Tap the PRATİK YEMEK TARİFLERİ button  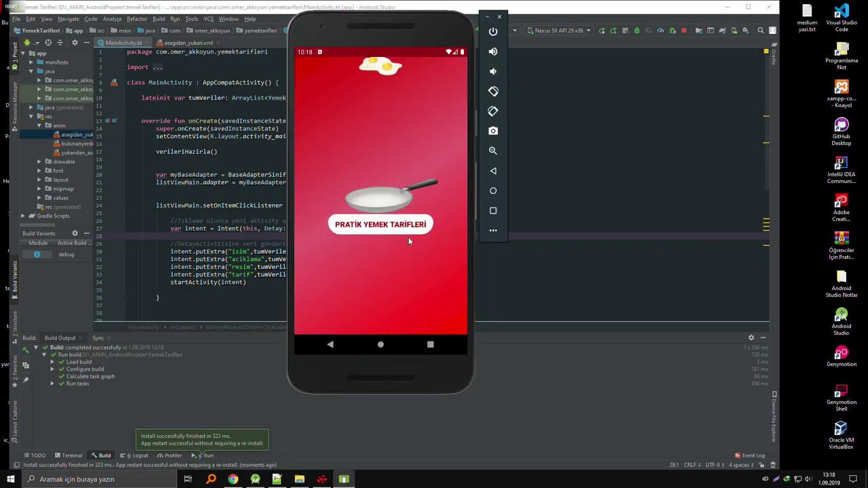[380, 224]
